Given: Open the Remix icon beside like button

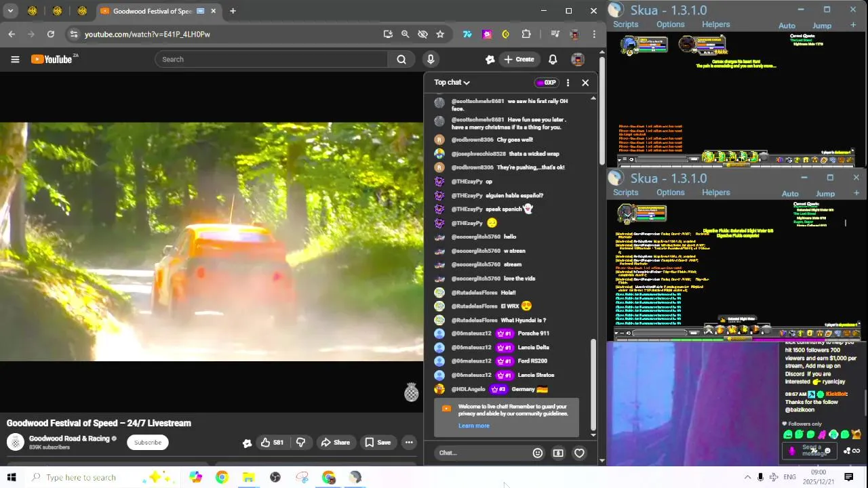Looking at the screenshot, I should pyautogui.click(x=248, y=443).
